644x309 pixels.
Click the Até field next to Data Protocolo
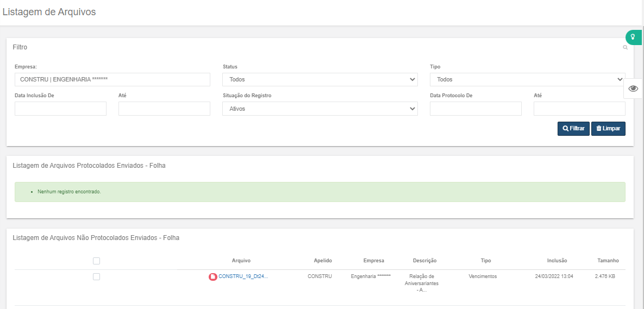579,109
